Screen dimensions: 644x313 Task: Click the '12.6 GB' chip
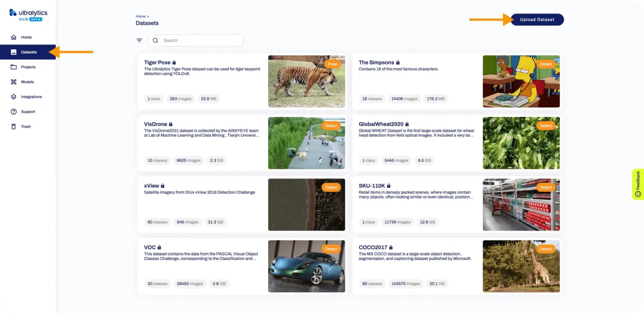(428, 222)
